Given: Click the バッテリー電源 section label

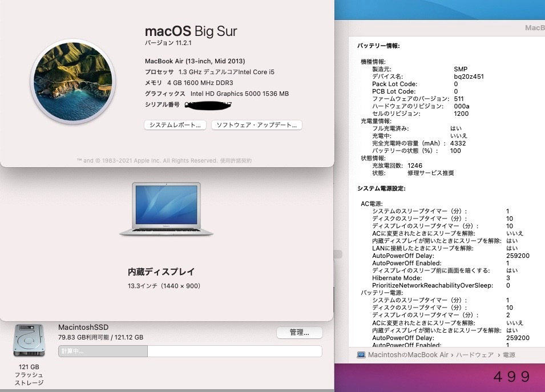Looking at the screenshot, I should [381, 293].
